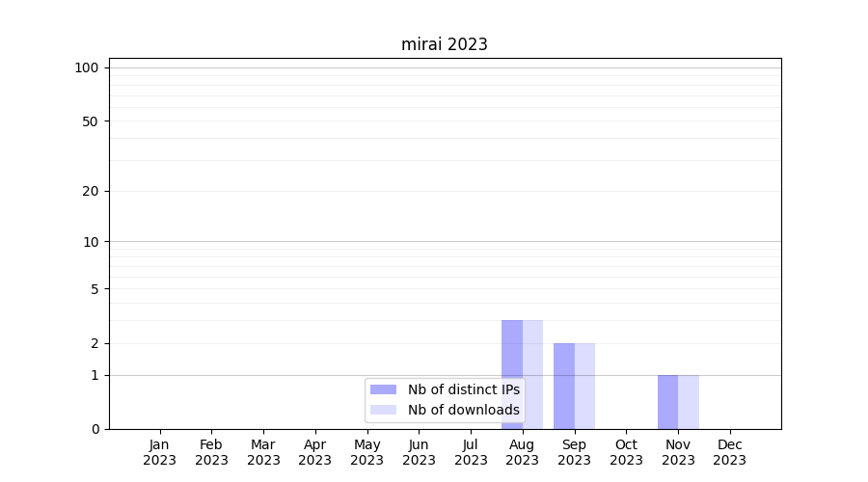
Task: Click the '0' y-axis tick label
Action: [95, 429]
